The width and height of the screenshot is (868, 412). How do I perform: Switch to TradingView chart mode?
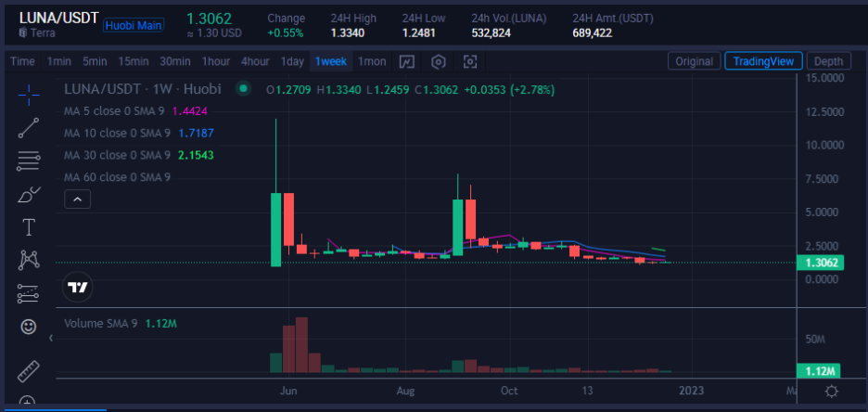coord(763,61)
